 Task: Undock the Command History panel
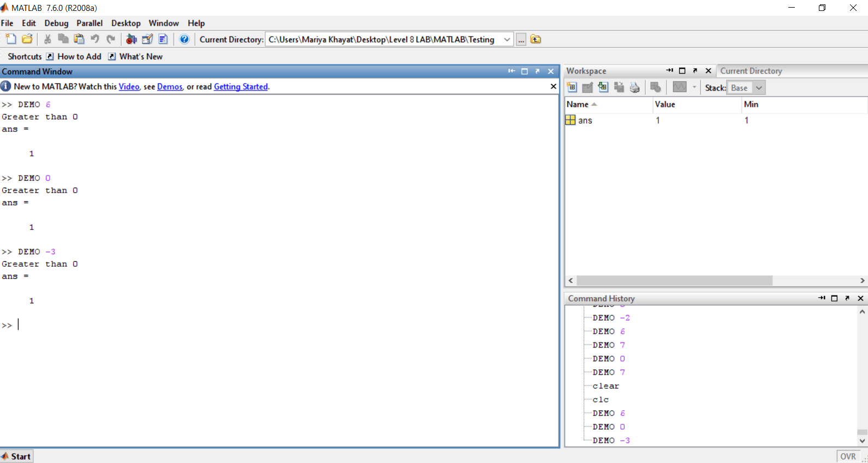coord(848,298)
